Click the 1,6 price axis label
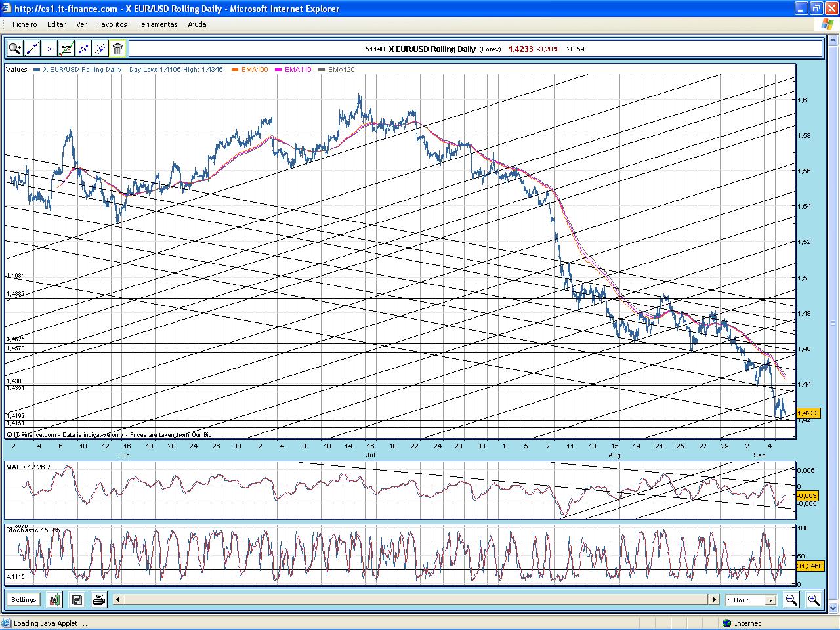Viewport: 840px width, 630px height. click(802, 100)
